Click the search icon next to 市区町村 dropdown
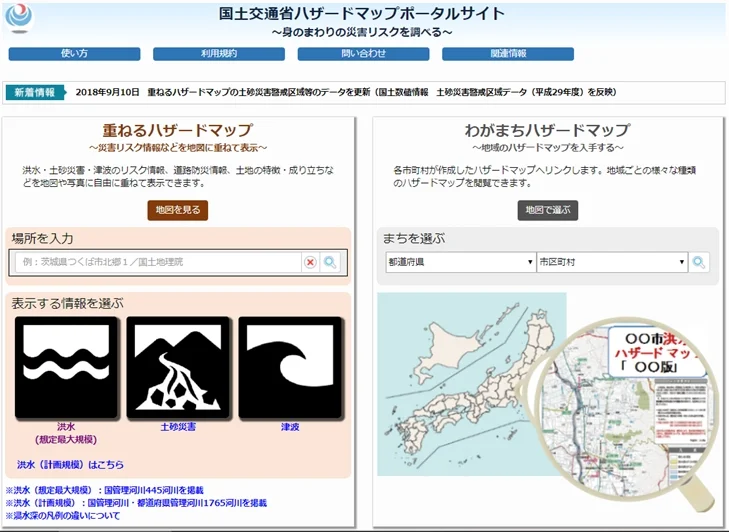 (x=699, y=262)
